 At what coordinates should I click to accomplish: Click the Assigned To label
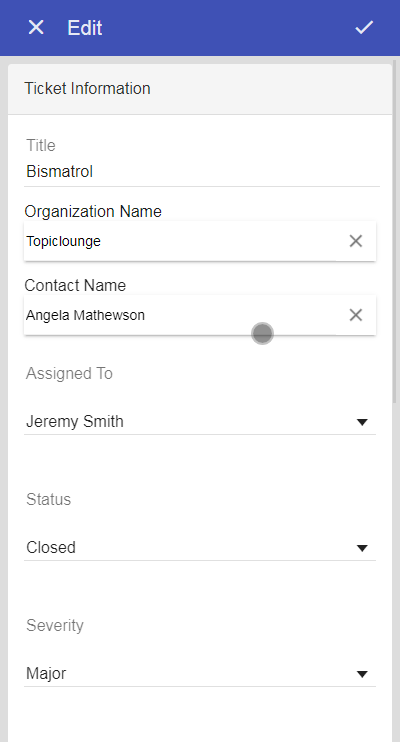(69, 373)
